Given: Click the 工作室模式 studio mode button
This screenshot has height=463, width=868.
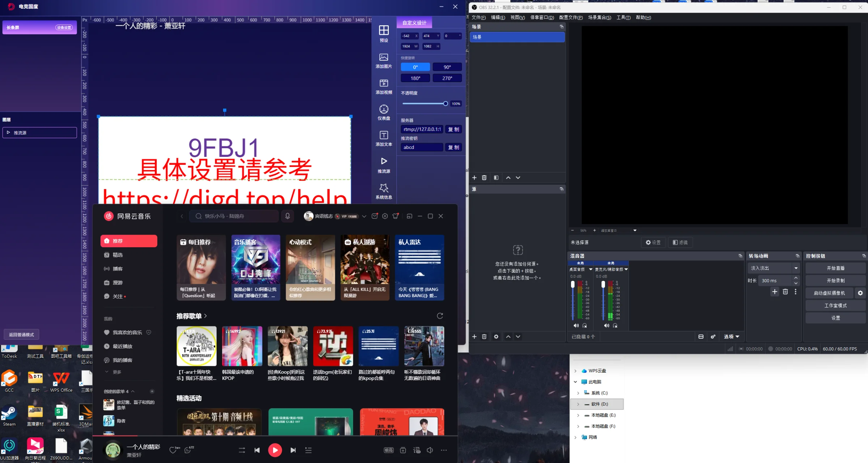Looking at the screenshot, I should pos(835,305).
